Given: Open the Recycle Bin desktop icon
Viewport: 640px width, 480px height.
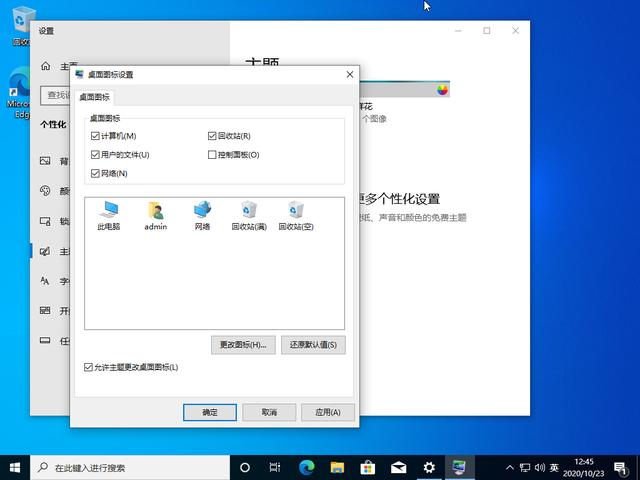Looking at the screenshot, I should click(x=20, y=25).
